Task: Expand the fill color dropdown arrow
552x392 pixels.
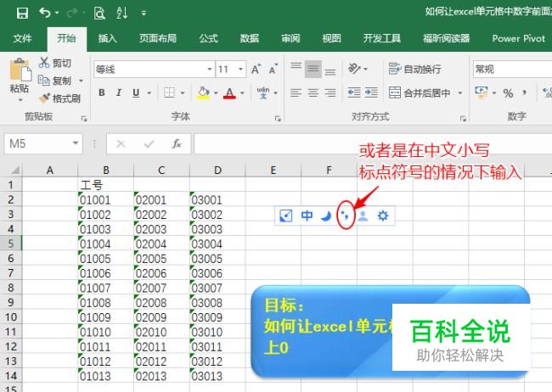Action: [216, 92]
